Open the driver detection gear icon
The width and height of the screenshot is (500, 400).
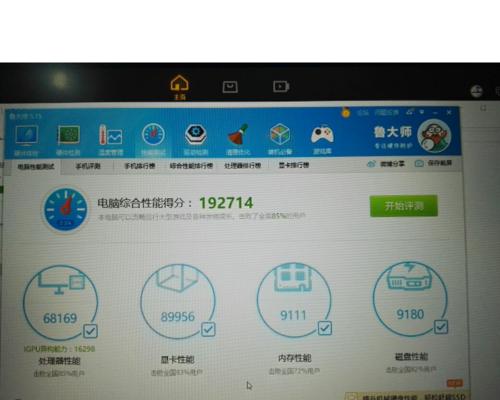pos(196,135)
